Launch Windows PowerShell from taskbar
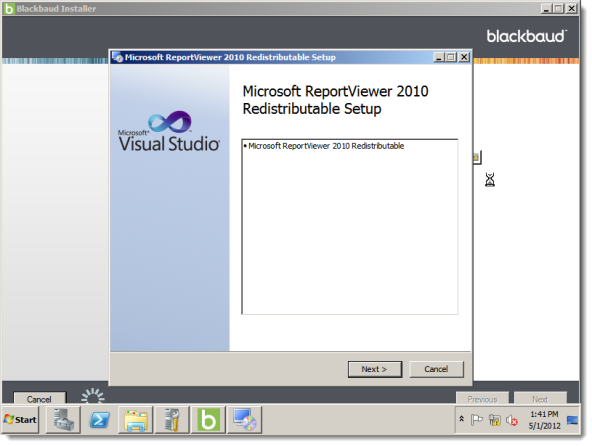 [99, 420]
